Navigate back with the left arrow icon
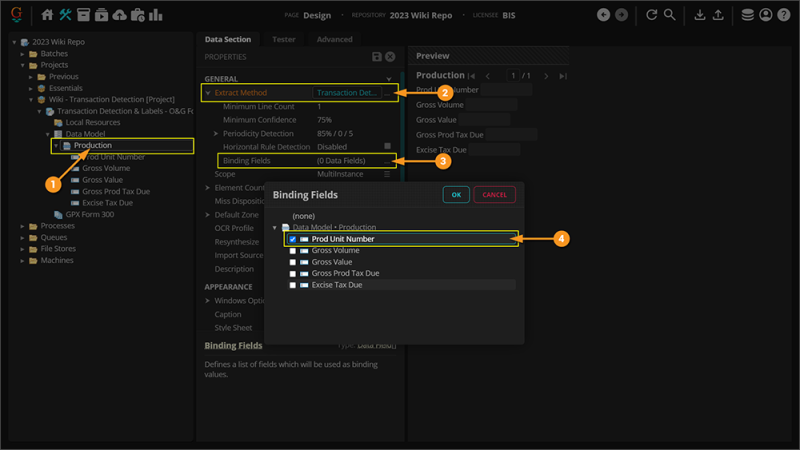800x450 pixels. click(603, 15)
